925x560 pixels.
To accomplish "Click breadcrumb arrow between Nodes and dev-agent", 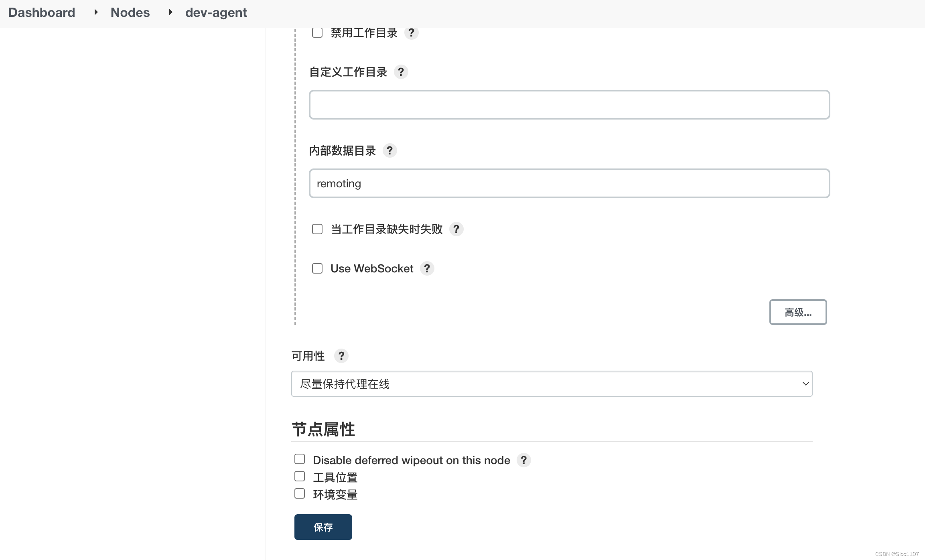I will [170, 12].
